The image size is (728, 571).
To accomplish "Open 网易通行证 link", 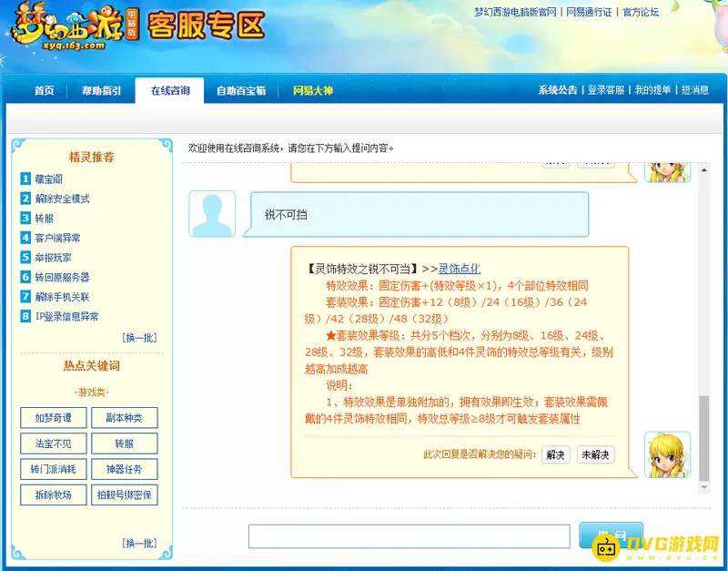I will tap(589, 12).
